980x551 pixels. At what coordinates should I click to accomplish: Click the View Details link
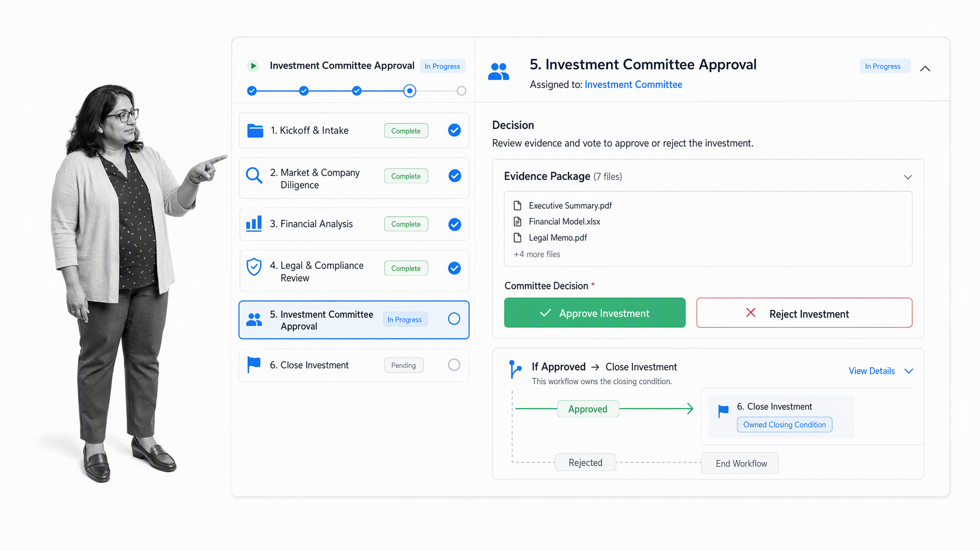(x=872, y=371)
